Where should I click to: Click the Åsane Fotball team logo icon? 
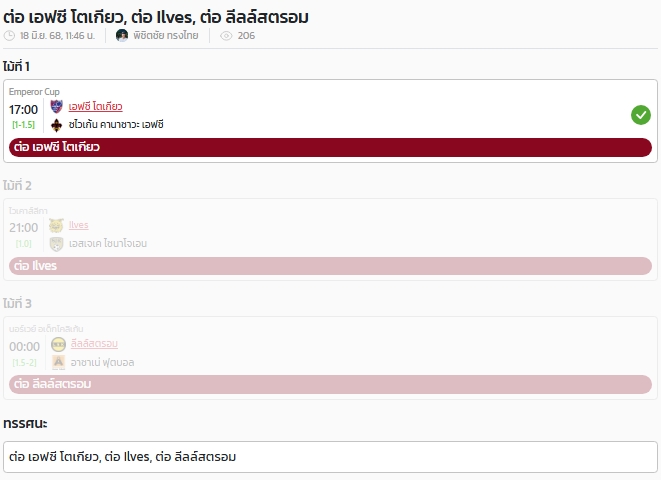(x=59, y=362)
